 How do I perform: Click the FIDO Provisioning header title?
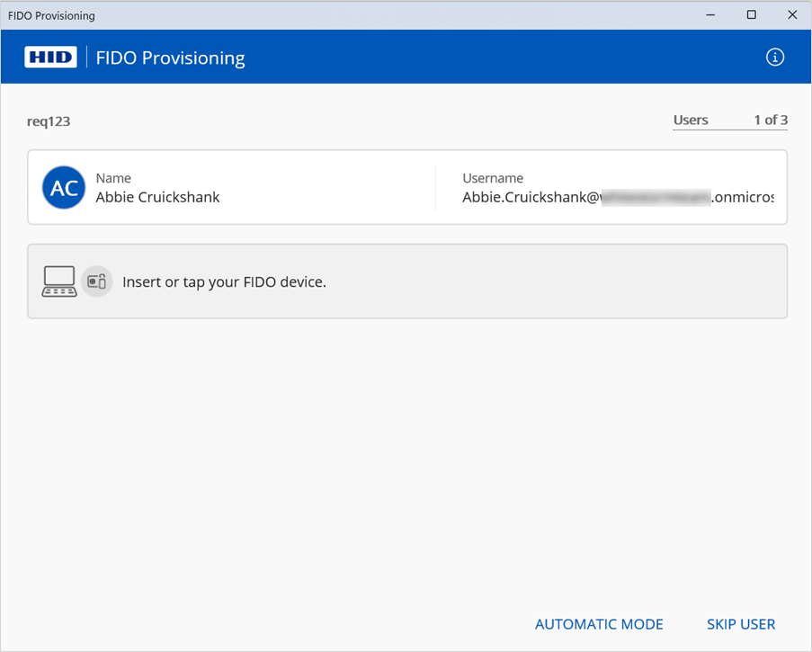(170, 58)
